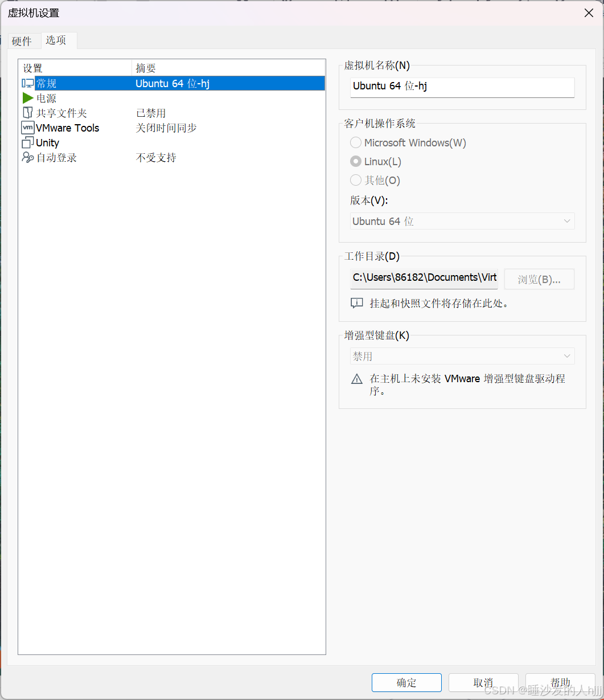Click the warning triangle icon under 增强型键盘
Image resolution: width=604 pixels, height=700 pixels.
(357, 379)
